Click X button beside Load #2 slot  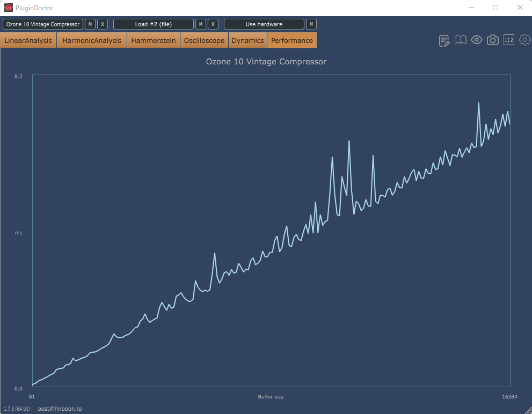click(213, 24)
